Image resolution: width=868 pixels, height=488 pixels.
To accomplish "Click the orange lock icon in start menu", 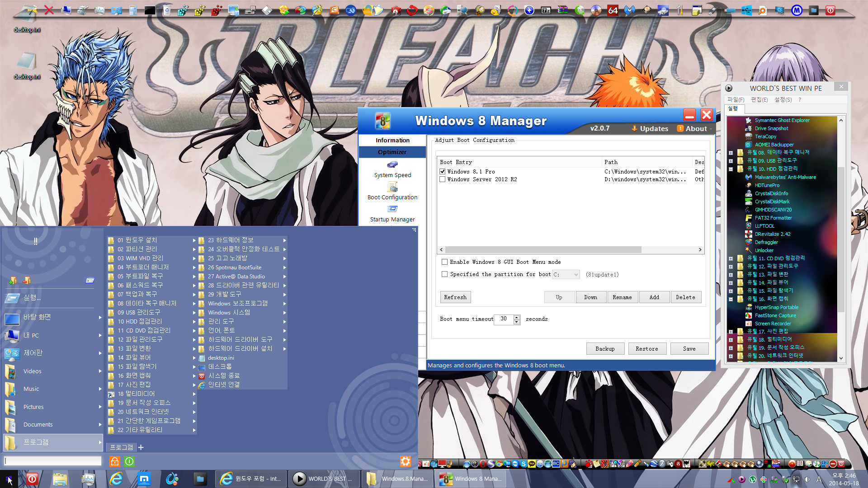I will [x=114, y=461].
